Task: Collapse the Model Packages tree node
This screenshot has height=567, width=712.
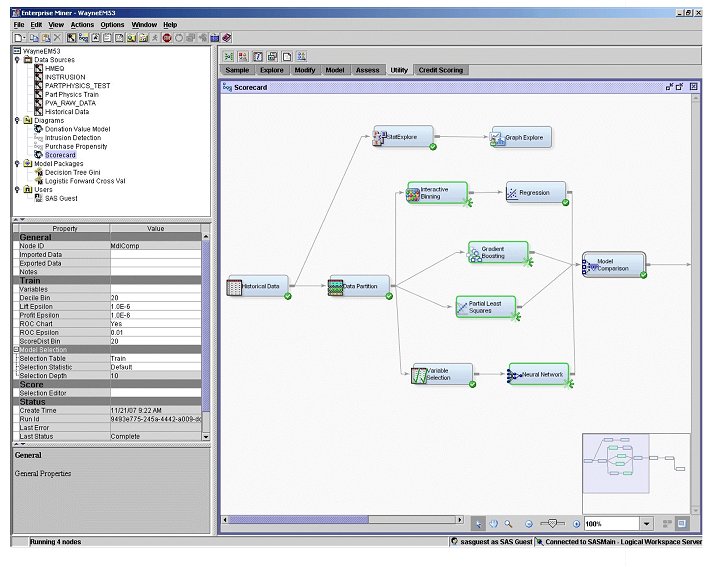Action: pos(17,163)
